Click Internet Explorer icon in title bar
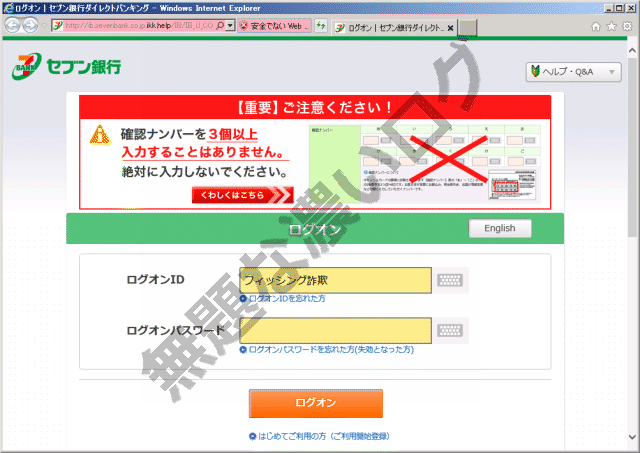640x453 pixels. pyautogui.click(x=8, y=8)
